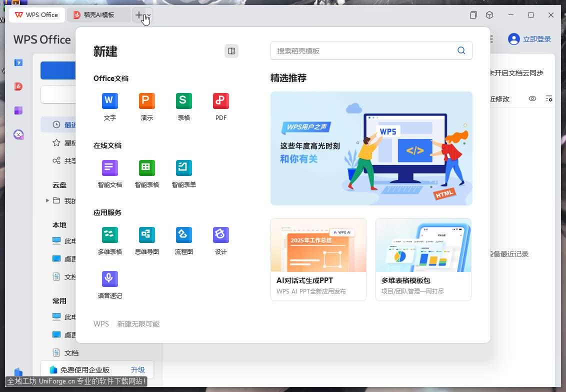Click the 升级 upgrade link
566x392 pixels.
138,369
